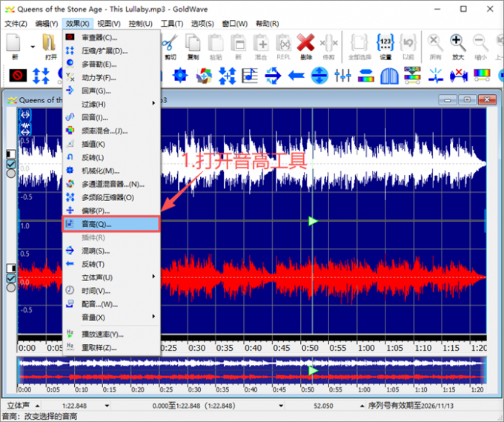Click multichannel mixer colorful toolbar icon

pyautogui.click(x=204, y=76)
